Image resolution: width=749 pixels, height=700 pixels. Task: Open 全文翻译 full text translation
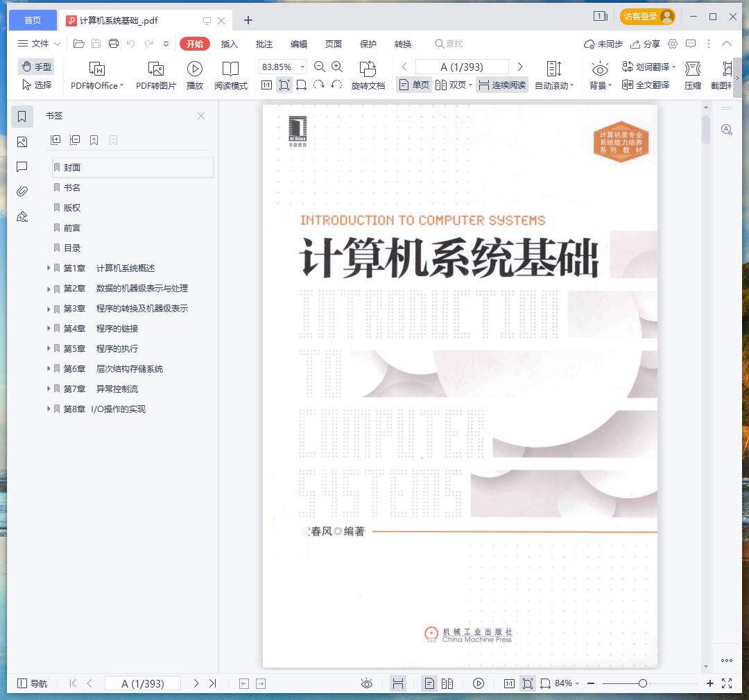point(646,85)
